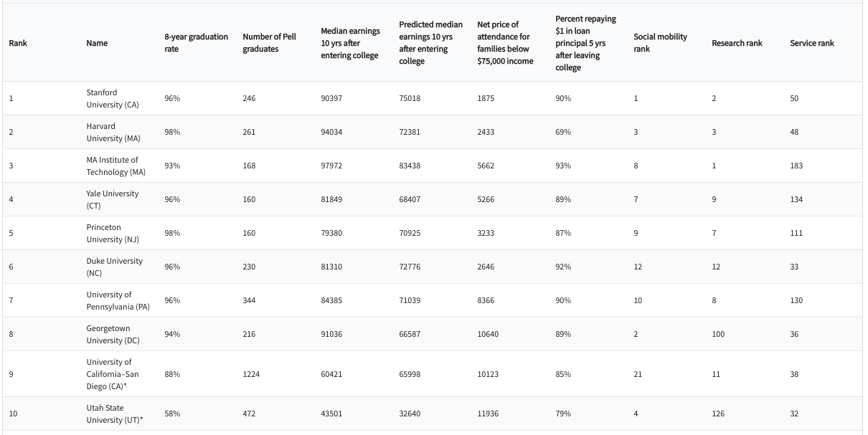The height and width of the screenshot is (435, 868).
Task: Sort by 8-year graduation rate header
Action: [x=196, y=43]
